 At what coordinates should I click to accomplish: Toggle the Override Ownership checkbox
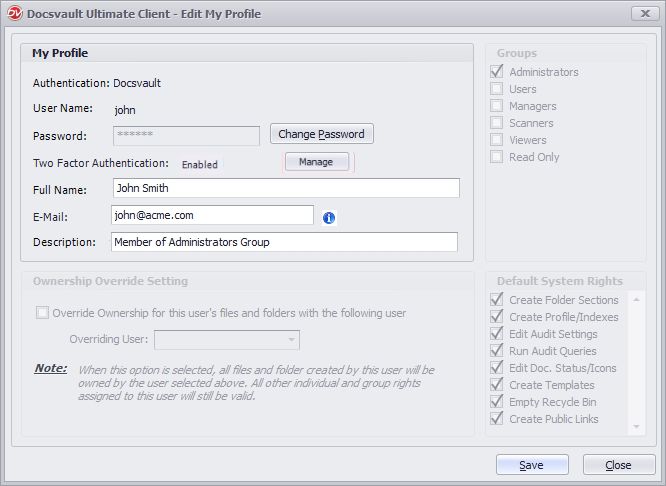[42, 313]
